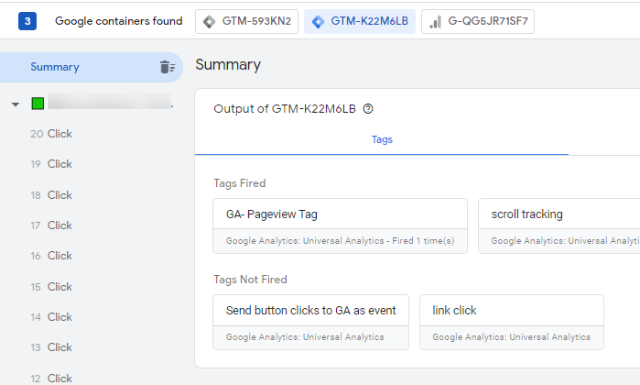Image resolution: width=640 pixels, height=385 pixels.
Task: Open the link click tag card
Action: point(511,322)
